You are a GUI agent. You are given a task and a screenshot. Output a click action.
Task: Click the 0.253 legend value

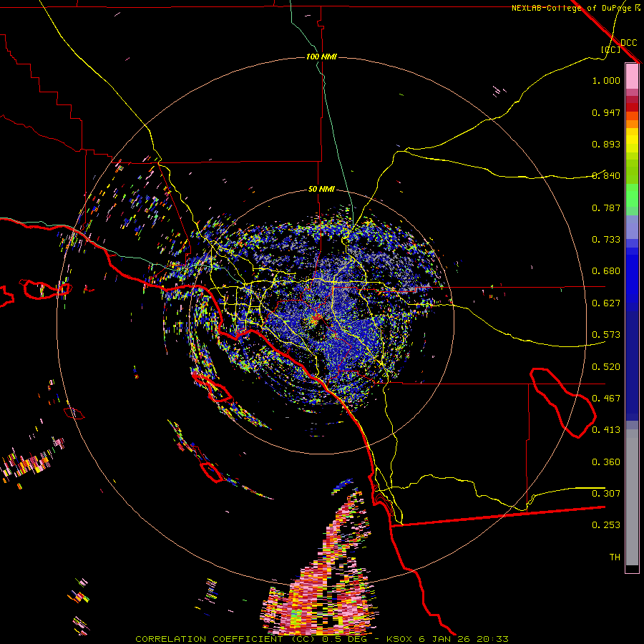pyautogui.click(x=606, y=525)
